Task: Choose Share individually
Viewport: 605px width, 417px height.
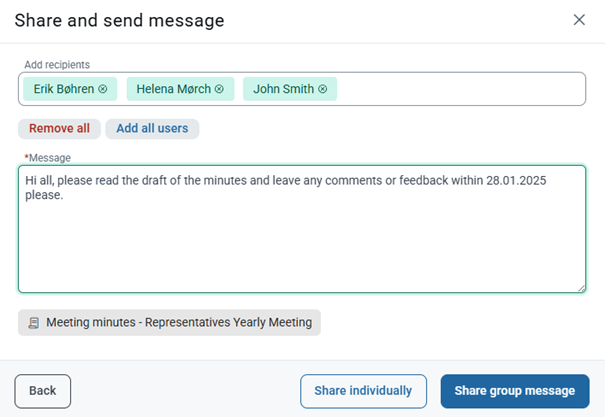Action: pyautogui.click(x=363, y=391)
